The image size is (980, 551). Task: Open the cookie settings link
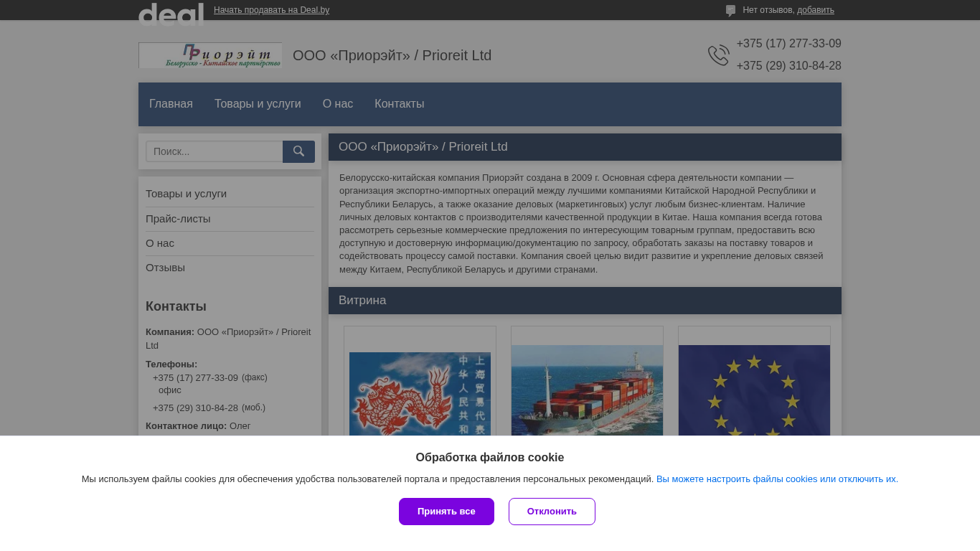777,479
